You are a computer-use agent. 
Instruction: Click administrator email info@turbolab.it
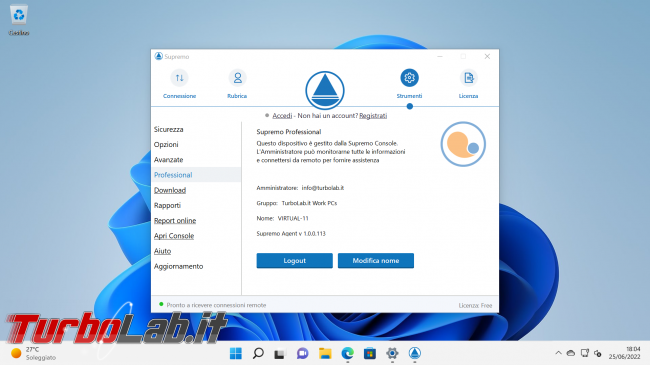[323, 188]
